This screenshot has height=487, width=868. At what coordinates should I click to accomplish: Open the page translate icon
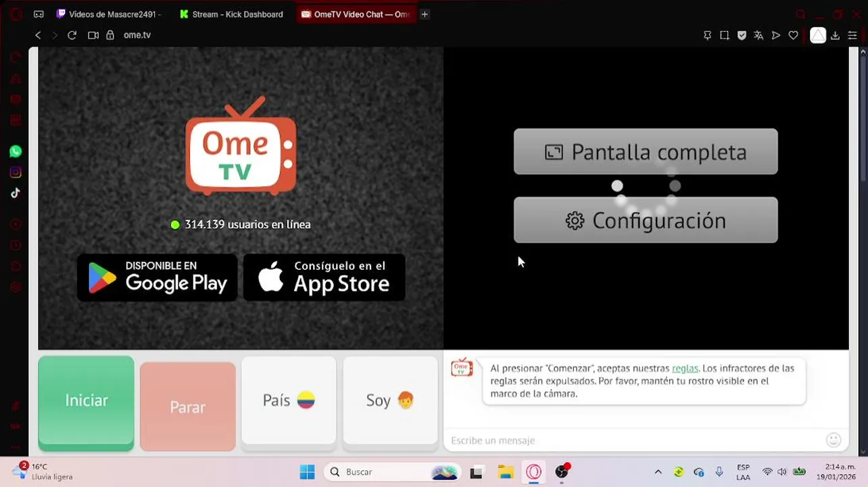pyautogui.click(x=758, y=35)
